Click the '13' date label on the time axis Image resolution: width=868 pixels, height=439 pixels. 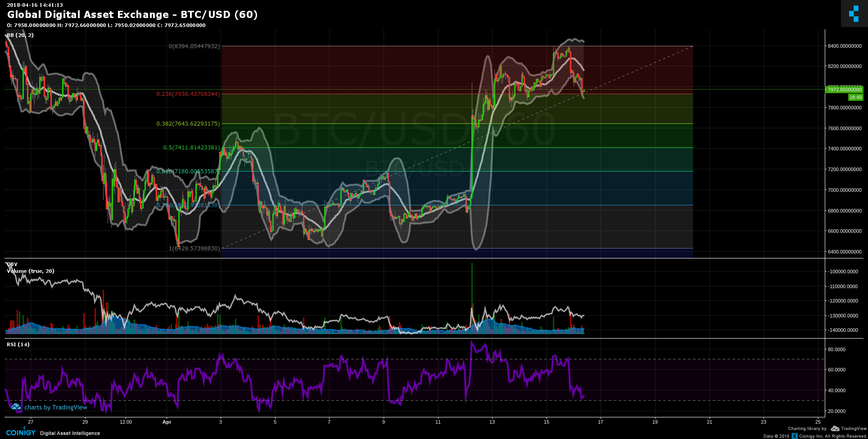[x=492, y=422]
